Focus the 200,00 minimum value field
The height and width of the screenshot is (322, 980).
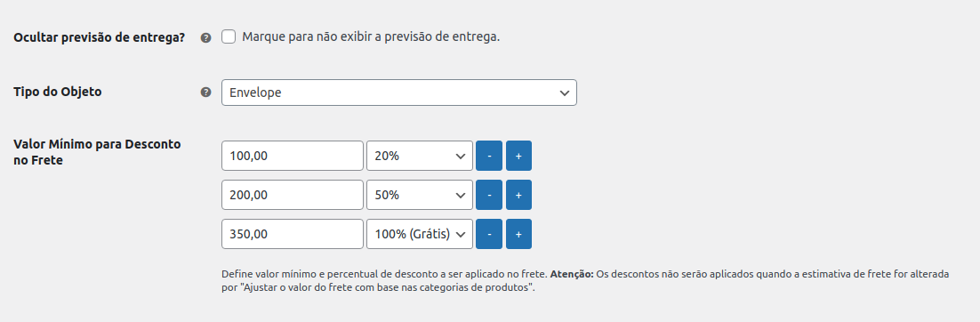pyautogui.click(x=293, y=195)
